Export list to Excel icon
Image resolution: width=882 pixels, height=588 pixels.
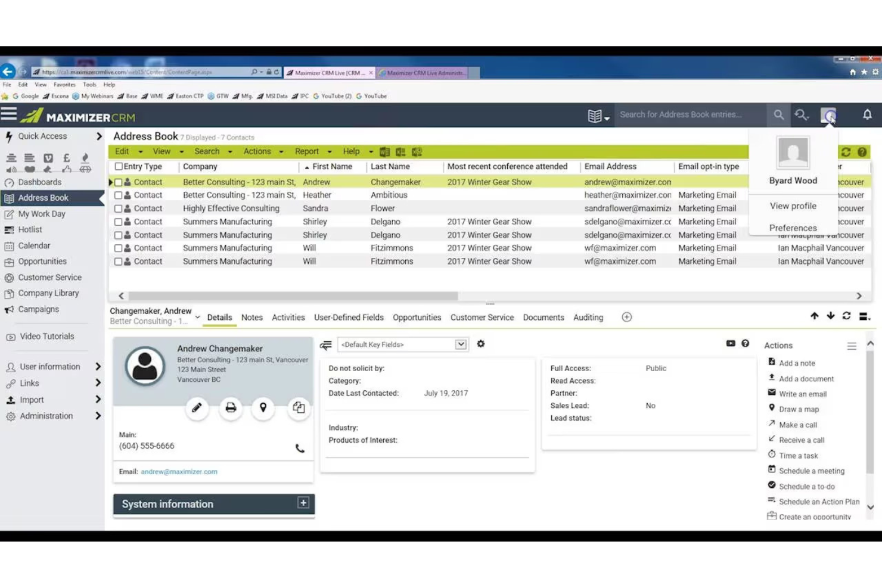(x=400, y=152)
